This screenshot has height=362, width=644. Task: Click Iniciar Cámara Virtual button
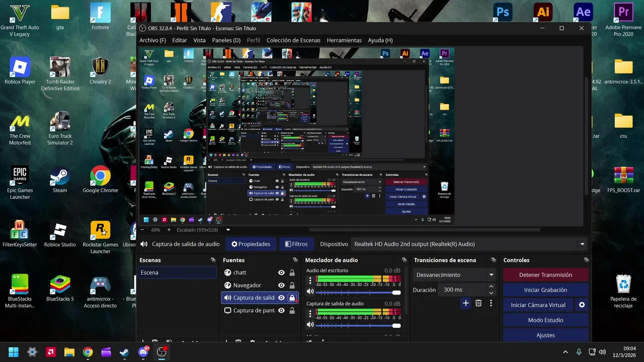click(538, 305)
